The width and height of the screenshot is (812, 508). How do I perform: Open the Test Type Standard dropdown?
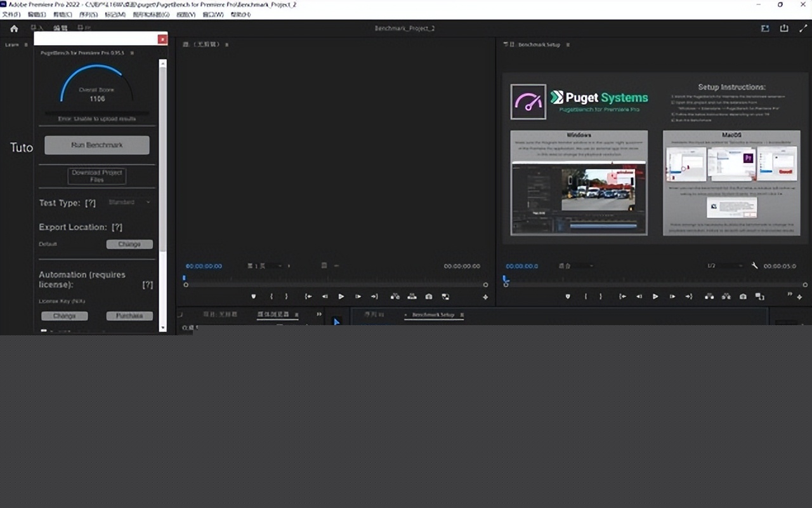[x=129, y=202]
